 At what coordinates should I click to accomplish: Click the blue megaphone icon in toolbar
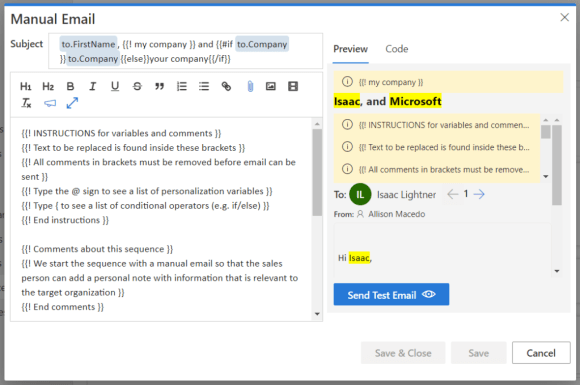50,103
